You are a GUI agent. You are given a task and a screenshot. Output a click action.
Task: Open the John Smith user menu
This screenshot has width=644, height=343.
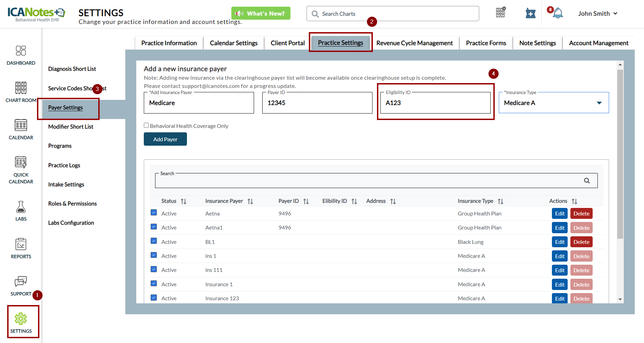597,14
